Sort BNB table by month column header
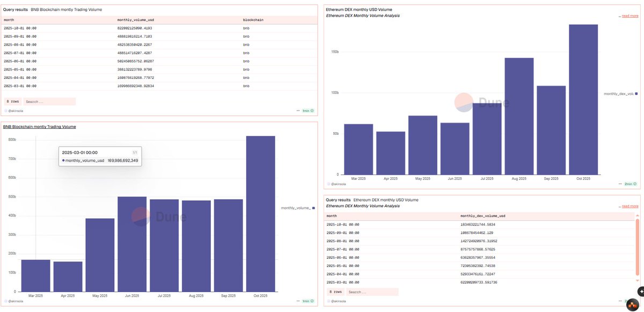Viewport: 644px width, 312px height. (x=10, y=19)
